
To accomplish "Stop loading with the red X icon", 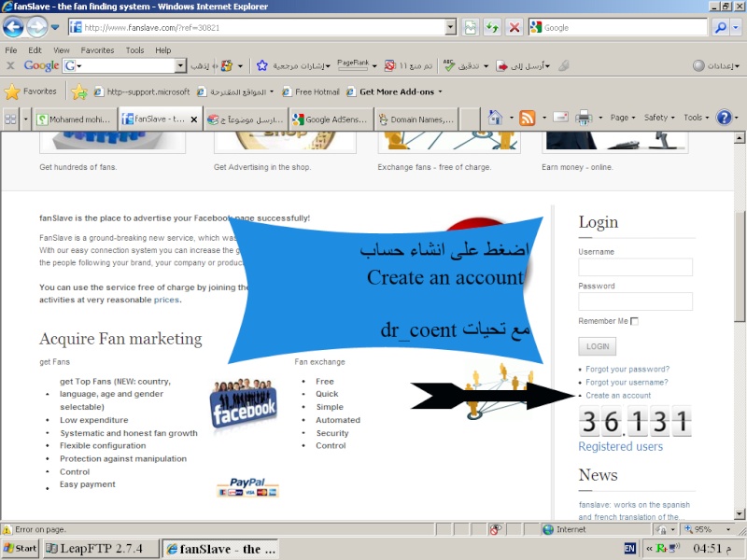I will 514,28.
